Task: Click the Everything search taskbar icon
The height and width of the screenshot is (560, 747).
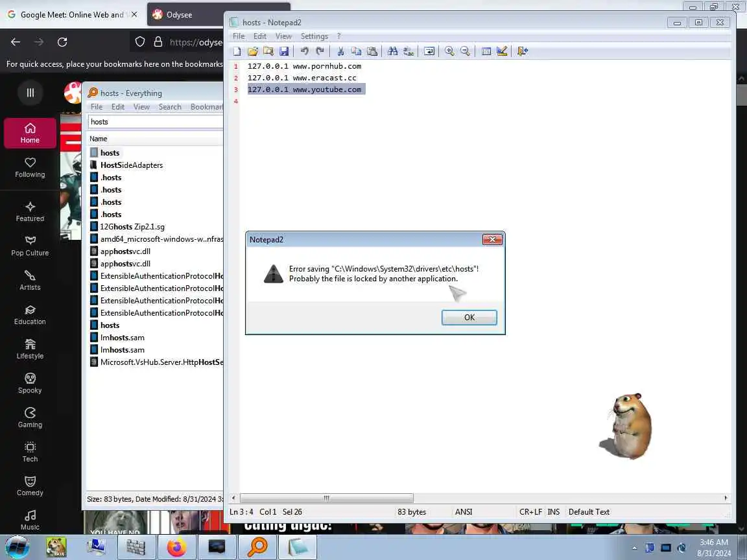Action: click(257, 547)
